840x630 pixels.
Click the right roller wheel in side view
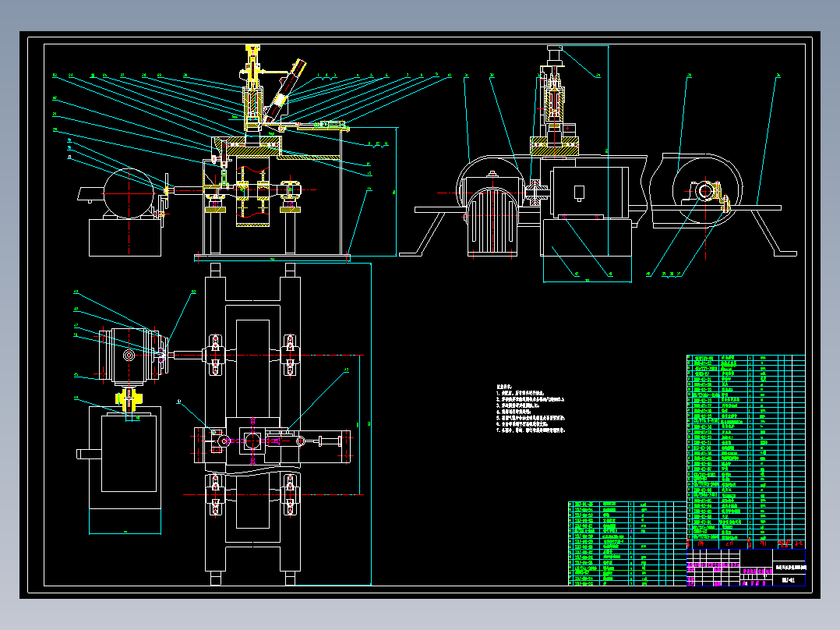point(707,190)
